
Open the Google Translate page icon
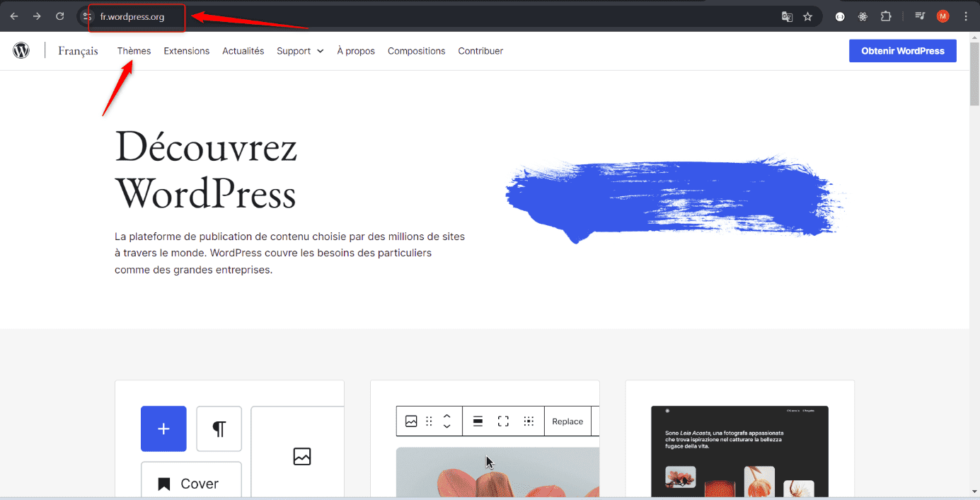point(787,16)
